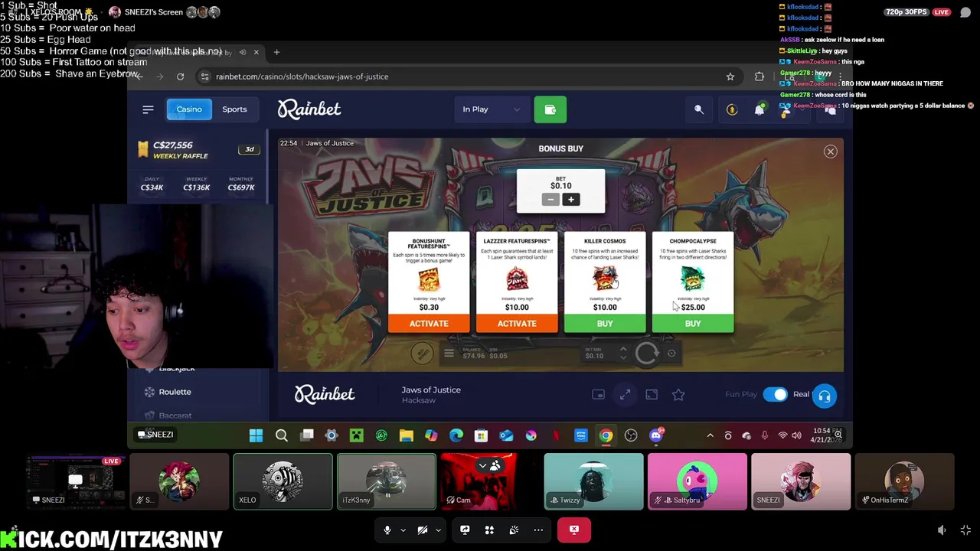The height and width of the screenshot is (551, 980).
Task: Show hidden system tray icons chevron
Action: coord(710,435)
